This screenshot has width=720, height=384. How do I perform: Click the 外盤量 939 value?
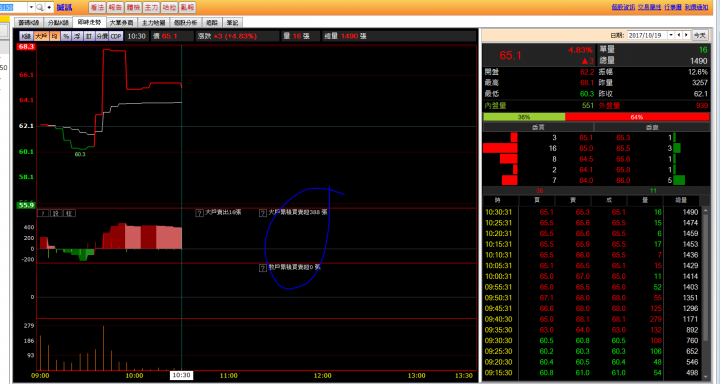pos(701,106)
